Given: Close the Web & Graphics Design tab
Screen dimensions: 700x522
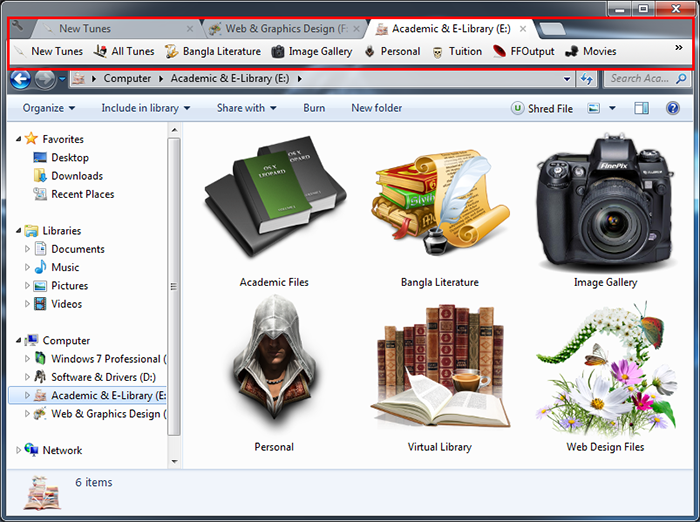Looking at the screenshot, I should pos(356,29).
